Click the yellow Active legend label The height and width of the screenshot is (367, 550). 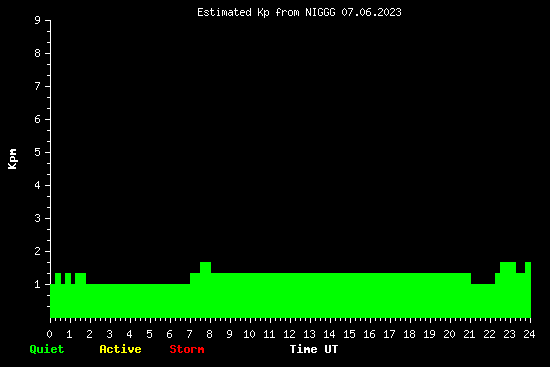[x=120, y=349]
